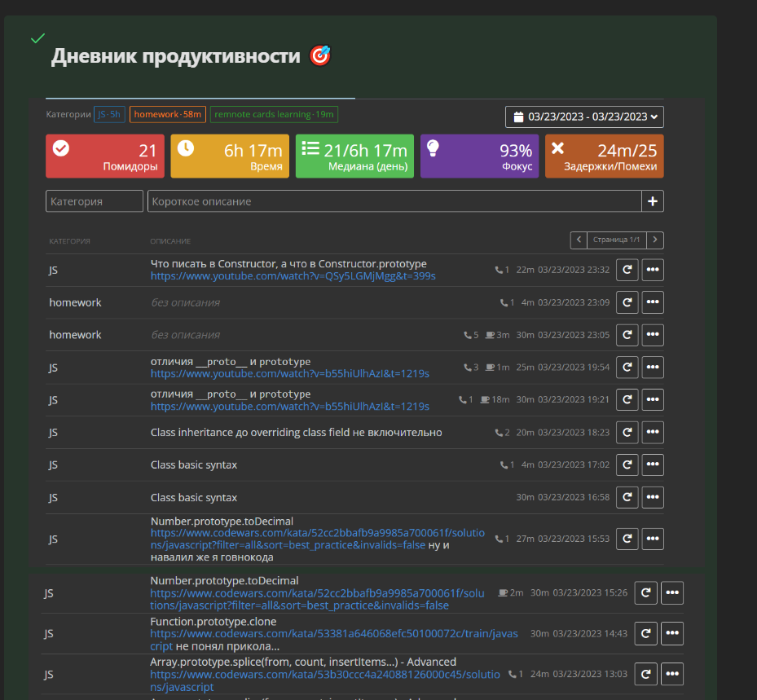Click the Категория input field
This screenshot has width=757, height=700.
click(x=95, y=201)
